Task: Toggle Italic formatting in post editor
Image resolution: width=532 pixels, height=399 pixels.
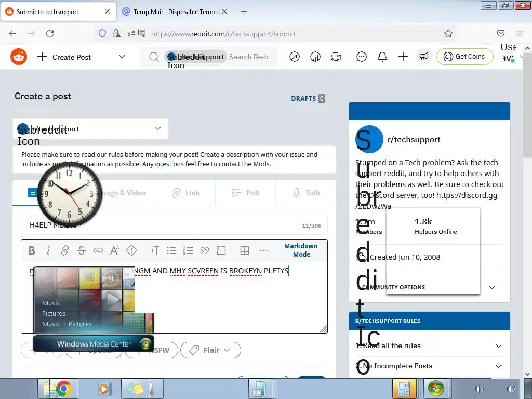Action: (48, 250)
